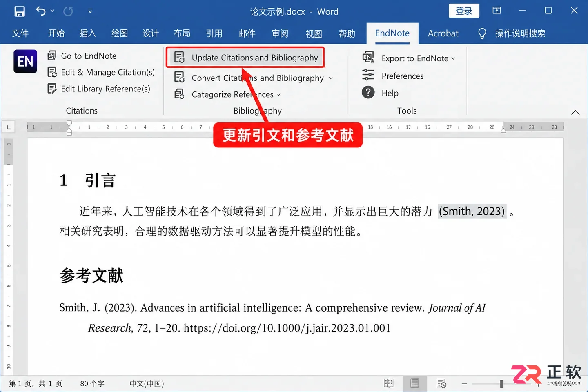
Task: Click the zoom slider handle
Action: [x=502, y=383]
